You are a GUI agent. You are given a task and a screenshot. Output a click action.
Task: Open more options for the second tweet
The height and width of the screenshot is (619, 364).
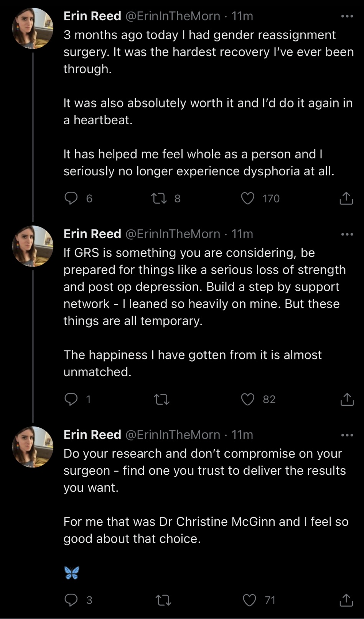click(x=347, y=234)
